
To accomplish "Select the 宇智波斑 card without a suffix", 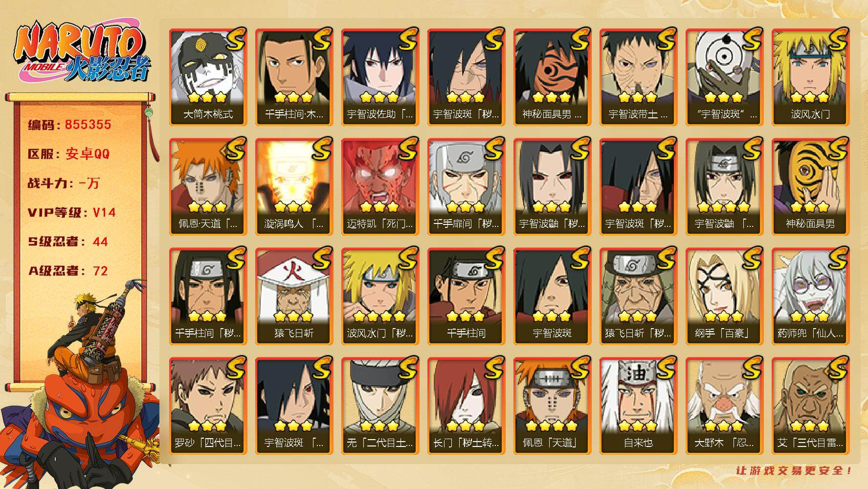I will point(552,296).
